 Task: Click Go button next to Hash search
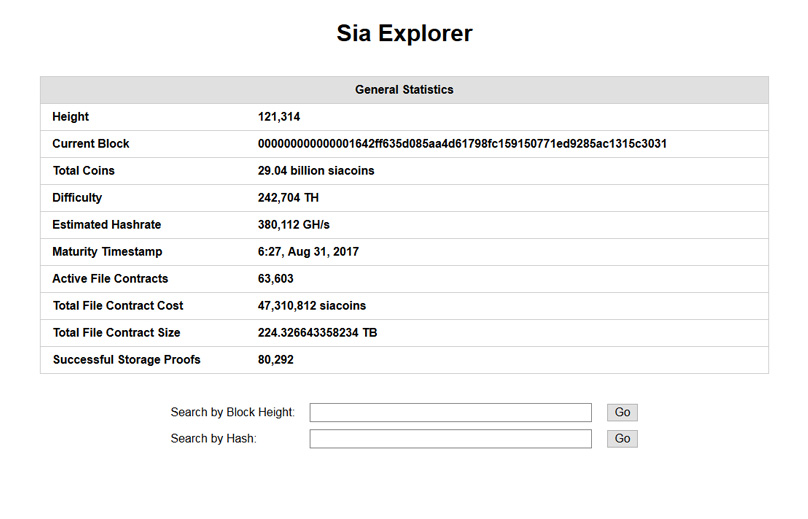pos(622,439)
